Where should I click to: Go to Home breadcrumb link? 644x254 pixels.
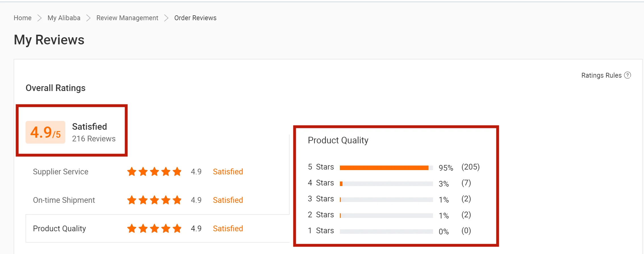[x=23, y=18]
